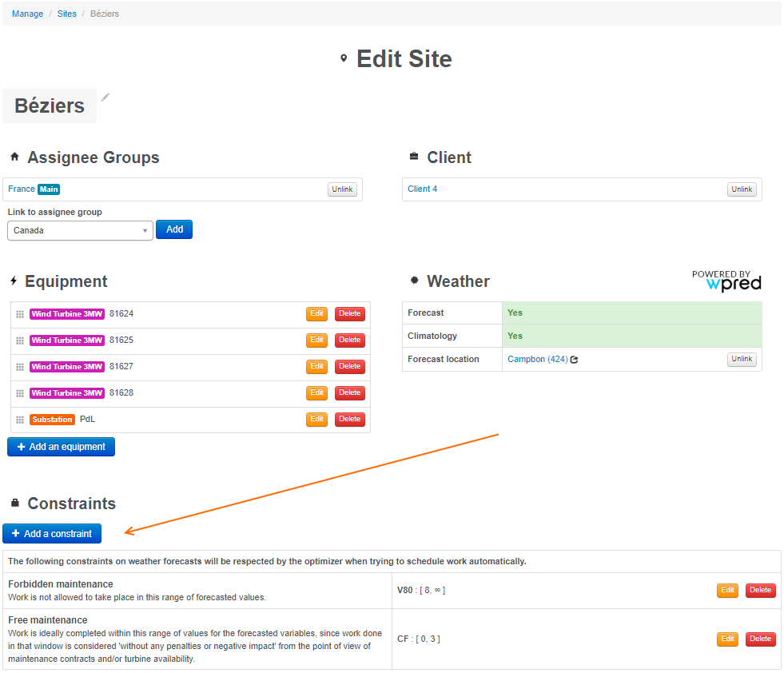Click the home icon beside Assignee Groups
This screenshot has height=673, width=784.
click(x=13, y=157)
